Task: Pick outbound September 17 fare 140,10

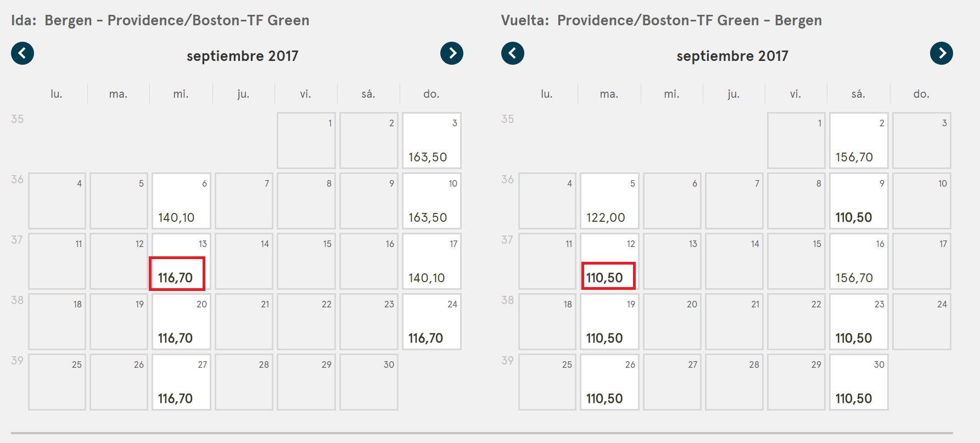Action: (432, 261)
